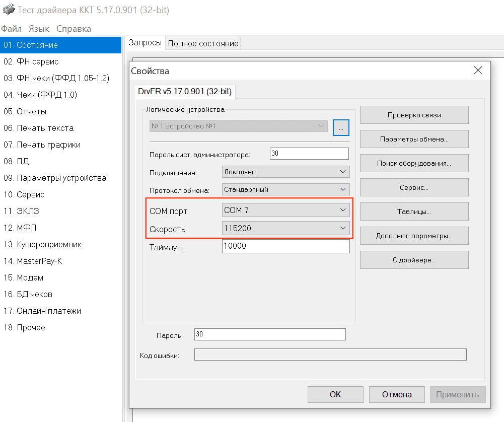Screen dimensions: 504x422
Task: Close the Свойства dialog window
Action: pos(478,71)
